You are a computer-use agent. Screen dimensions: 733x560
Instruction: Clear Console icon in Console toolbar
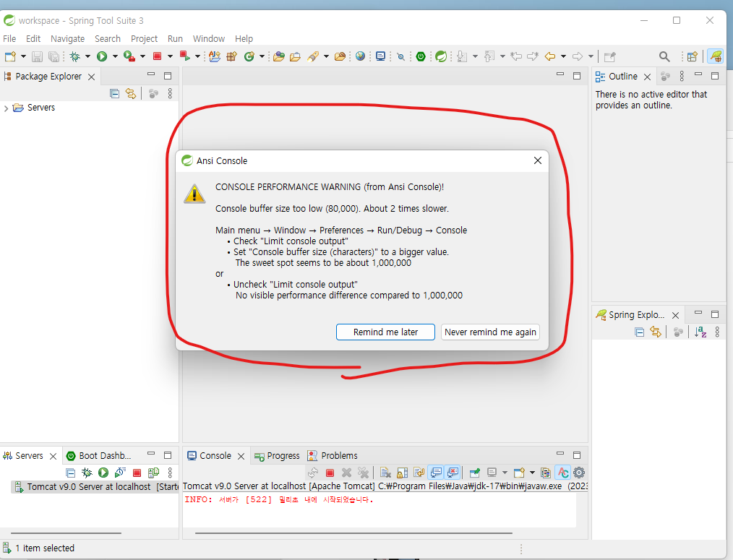(386, 473)
